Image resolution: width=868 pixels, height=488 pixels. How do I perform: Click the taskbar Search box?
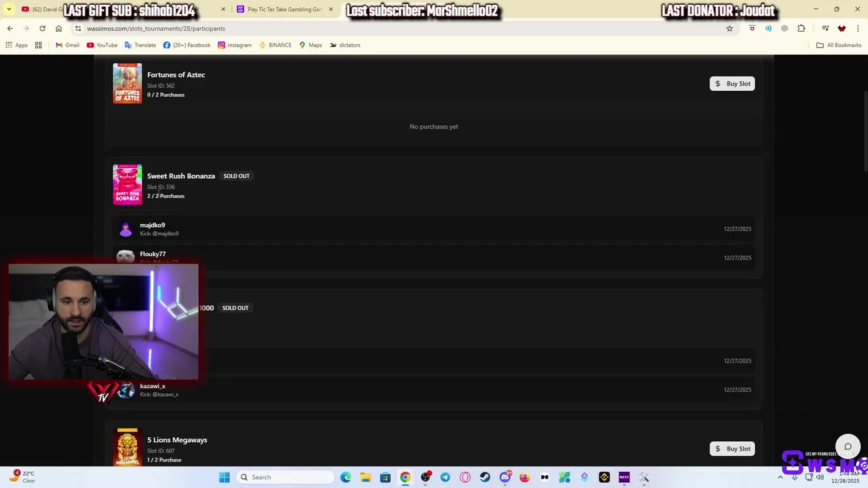coord(285,477)
